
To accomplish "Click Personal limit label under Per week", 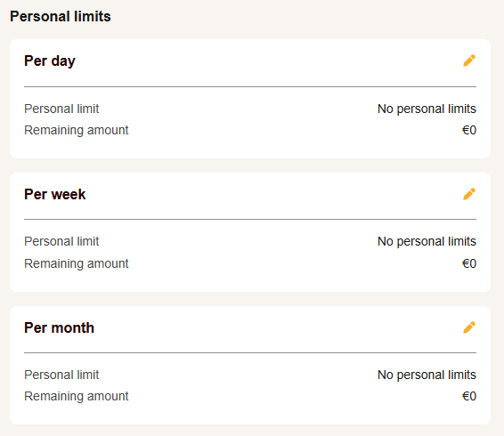I will pyautogui.click(x=61, y=241).
